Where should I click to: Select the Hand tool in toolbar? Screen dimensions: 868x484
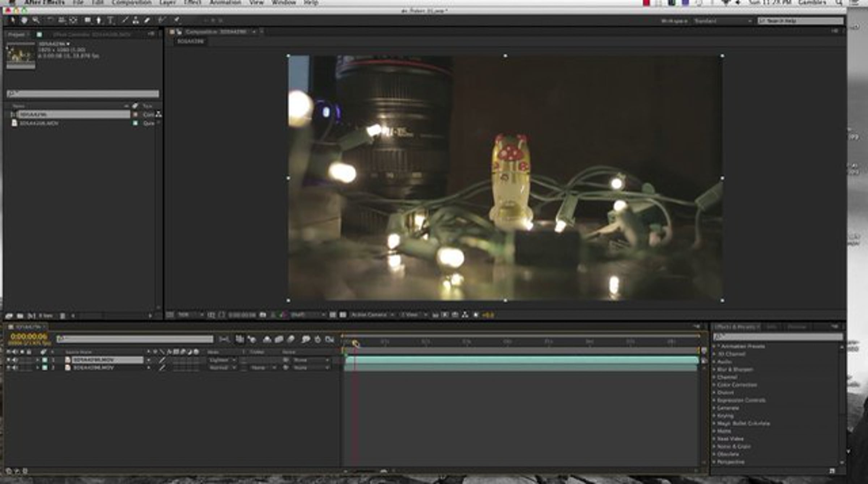24,20
